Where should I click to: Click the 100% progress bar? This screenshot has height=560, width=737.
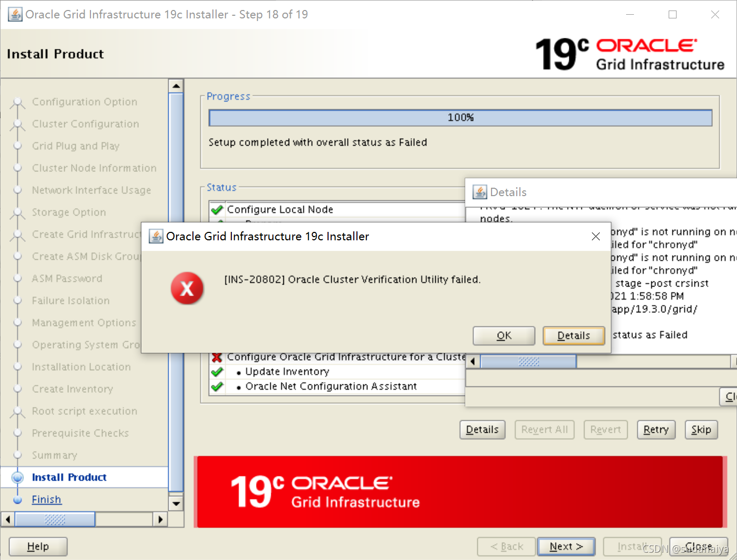(x=460, y=118)
